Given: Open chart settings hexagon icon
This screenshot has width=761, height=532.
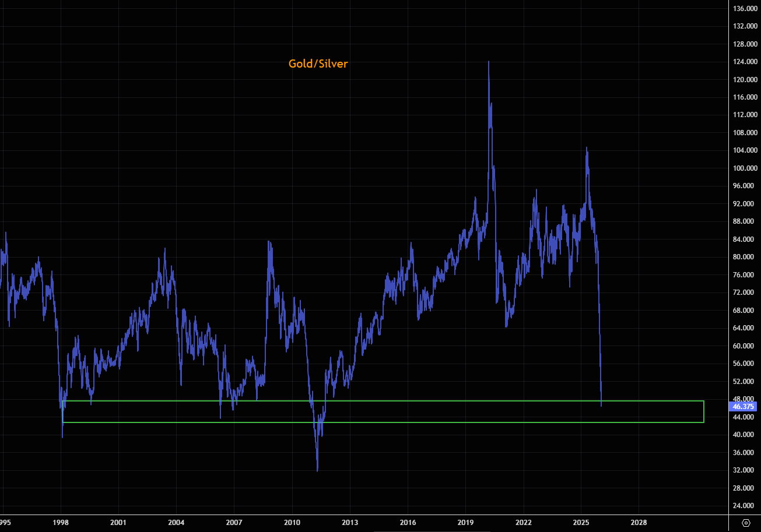Looking at the screenshot, I should tap(745, 522).
